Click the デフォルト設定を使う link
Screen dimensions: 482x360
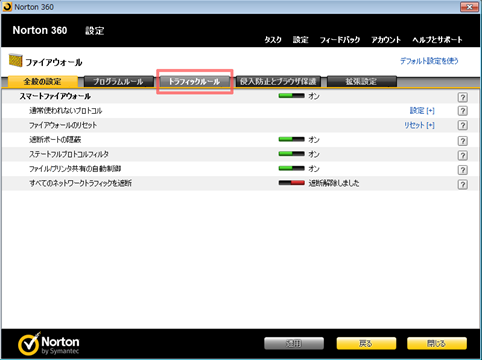point(429,61)
